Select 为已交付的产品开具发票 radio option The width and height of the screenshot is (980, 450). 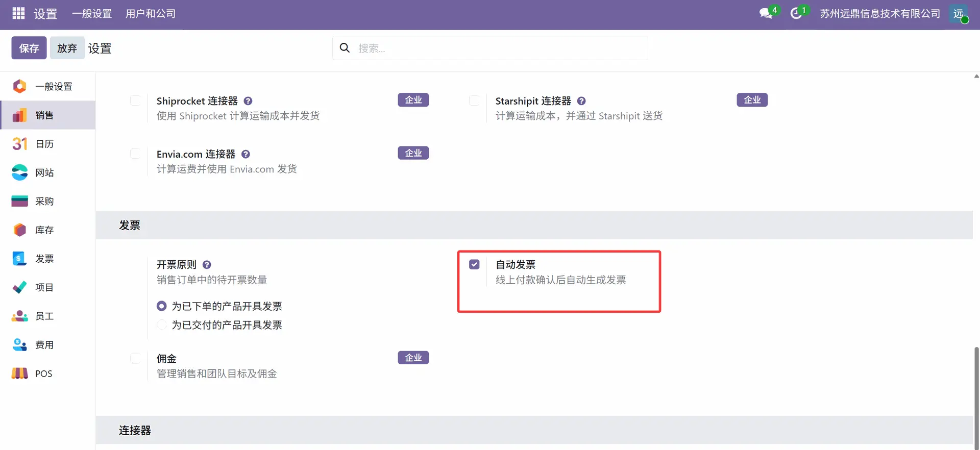[x=162, y=325]
